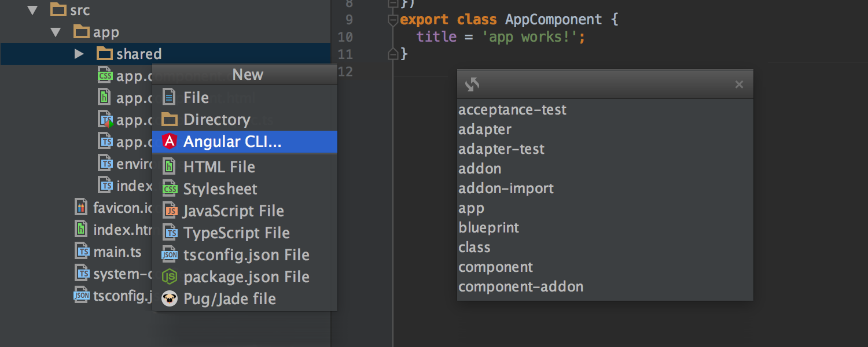Choose File from the New menu
The width and height of the screenshot is (868, 347).
point(245,98)
